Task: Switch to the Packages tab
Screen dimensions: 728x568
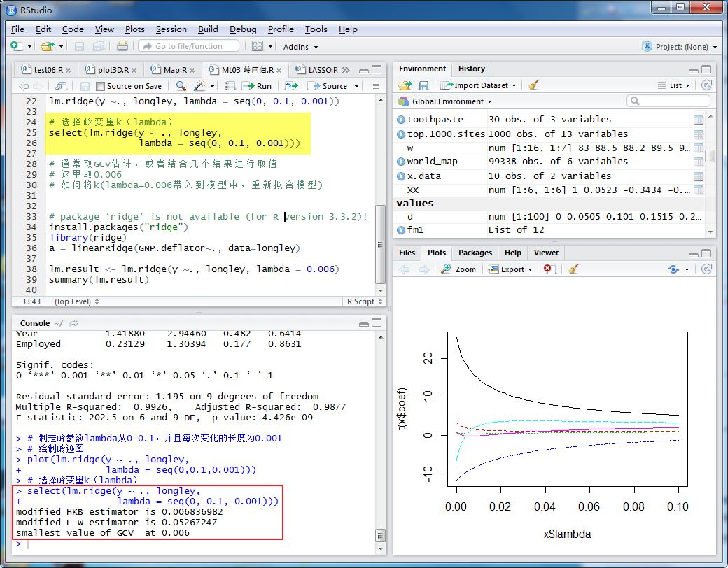Action: (475, 253)
